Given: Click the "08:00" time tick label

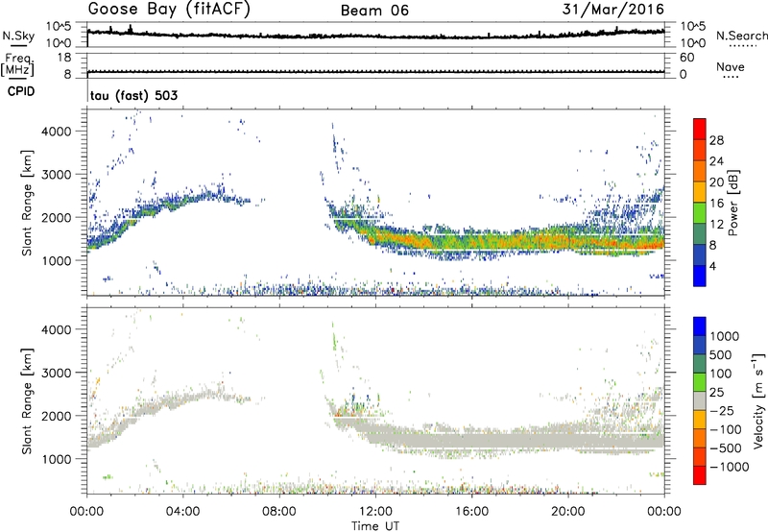Looking at the screenshot, I should pos(279,512).
